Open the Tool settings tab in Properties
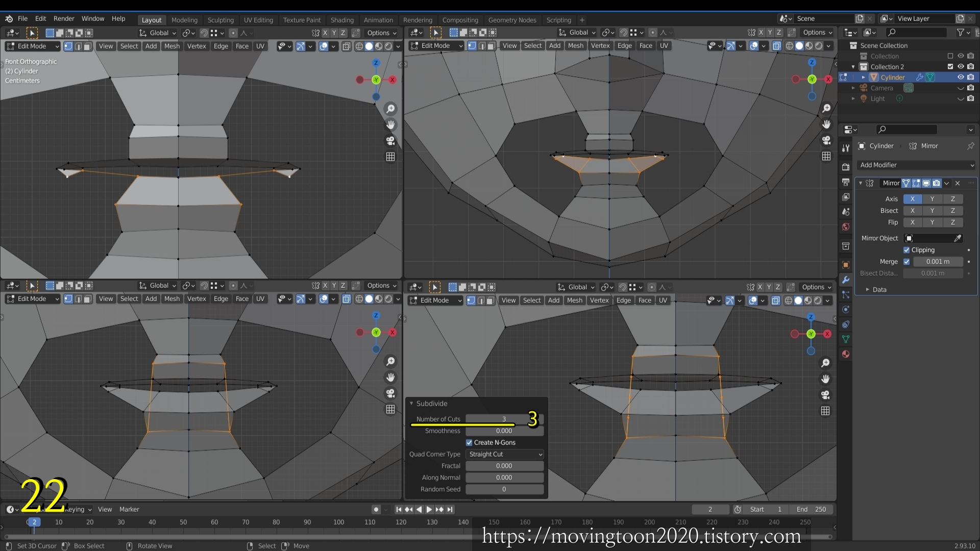Screen dimensions: 980x551 (846, 148)
